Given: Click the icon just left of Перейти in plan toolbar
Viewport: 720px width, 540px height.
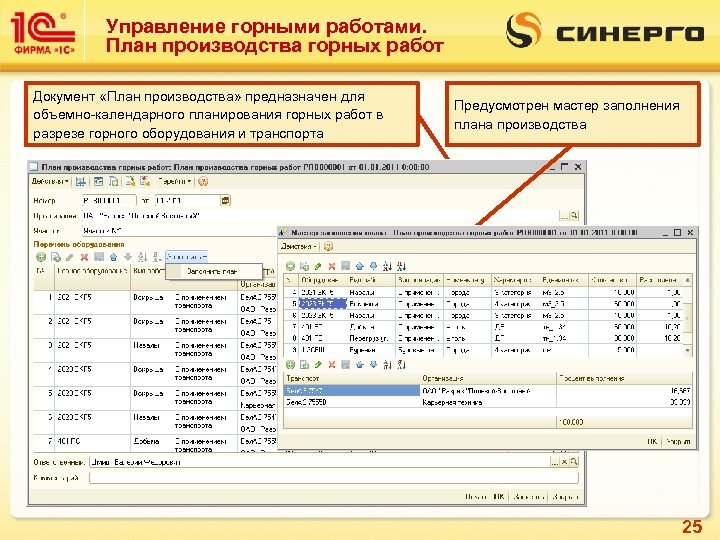Looking at the screenshot, I should click(145, 181).
